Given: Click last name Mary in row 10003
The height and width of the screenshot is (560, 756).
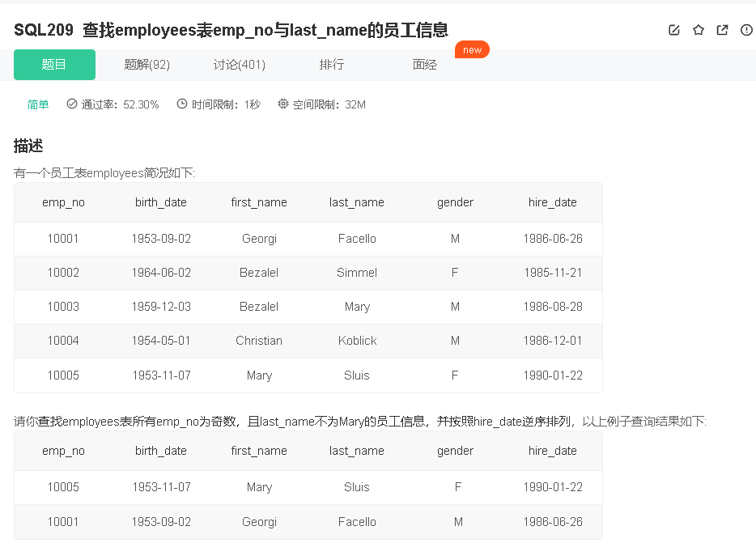Looking at the screenshot, I should (x=357, y=307).
